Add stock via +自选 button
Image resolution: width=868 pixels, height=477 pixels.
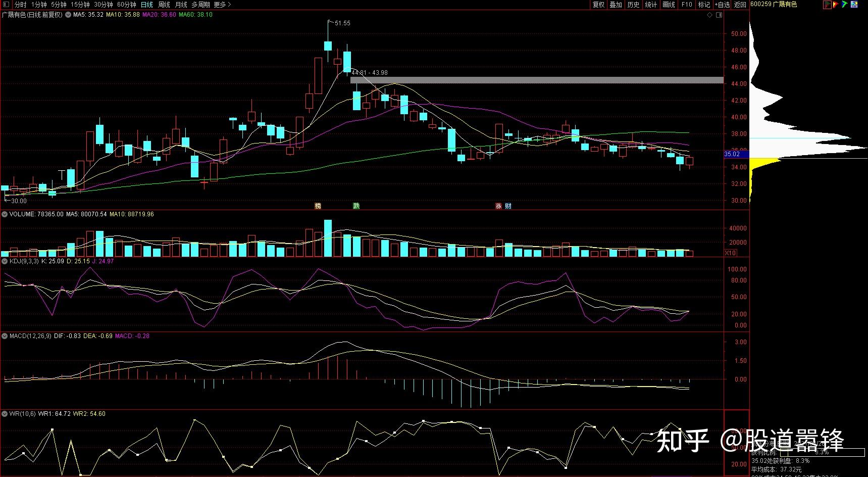(722, 5)
